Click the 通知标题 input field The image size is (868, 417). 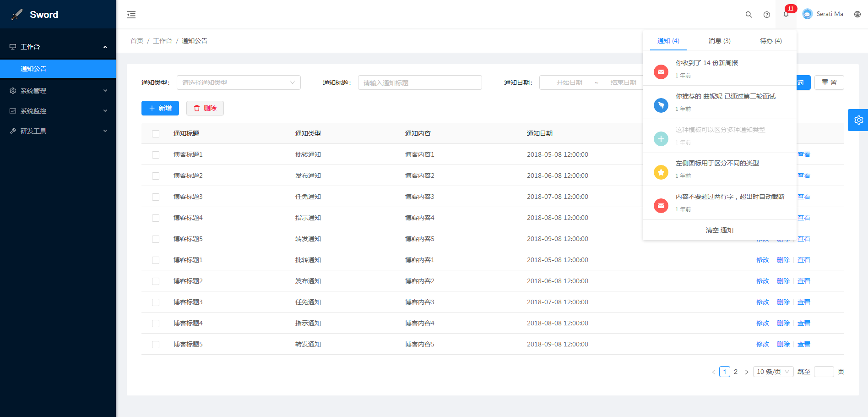[x=420, y=82]
